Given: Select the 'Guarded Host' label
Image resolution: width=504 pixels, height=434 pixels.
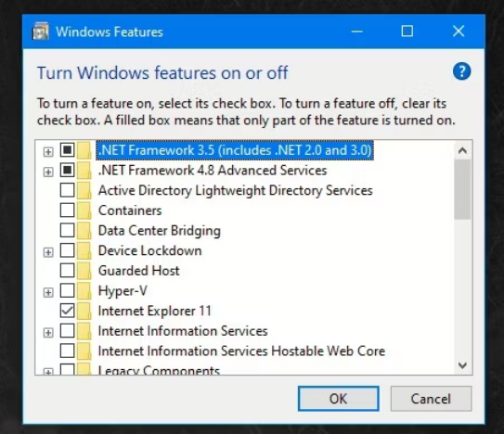Looking at the screenshot, I should click(139, 271).
